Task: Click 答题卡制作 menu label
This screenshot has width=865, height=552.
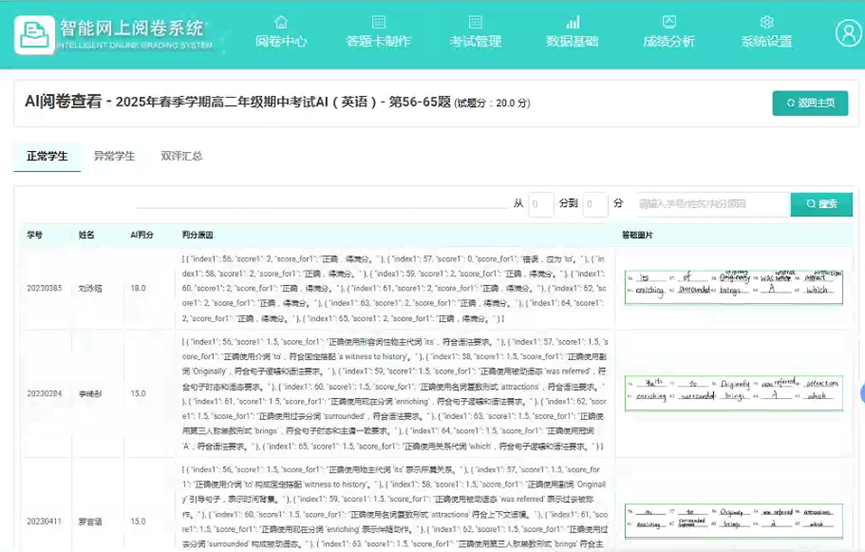Action: coord(378,41)
